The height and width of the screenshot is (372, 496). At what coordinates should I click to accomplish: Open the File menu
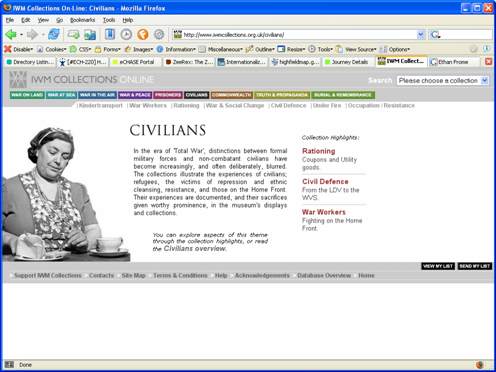[x=10, y=20]
